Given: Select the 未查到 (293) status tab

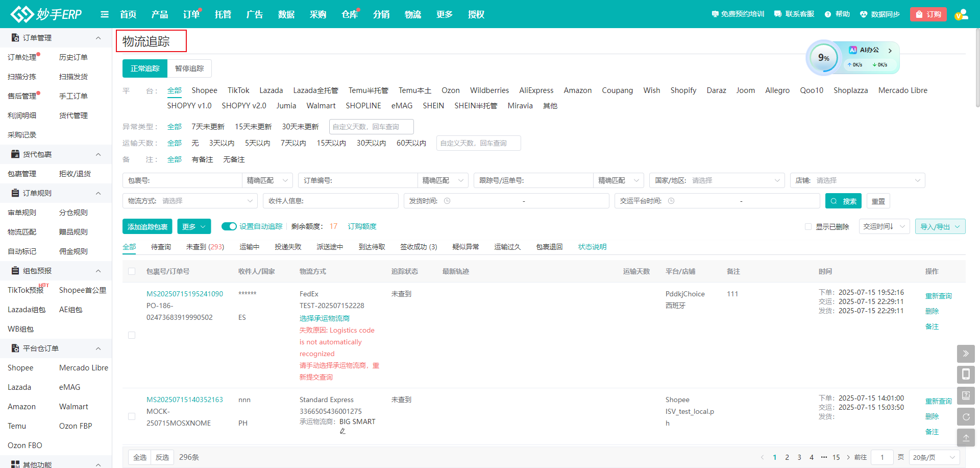Looking at the screenshot, I should point(205,247).
